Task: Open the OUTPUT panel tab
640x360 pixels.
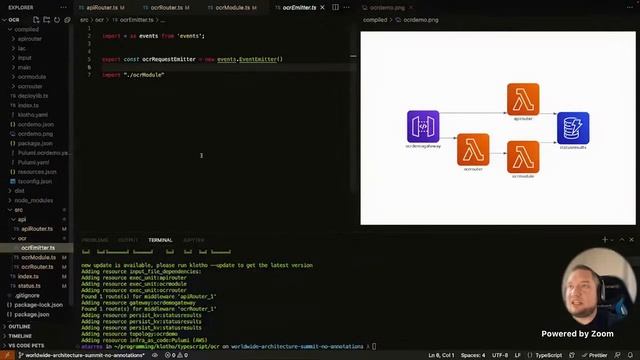Action: (128, 240)
